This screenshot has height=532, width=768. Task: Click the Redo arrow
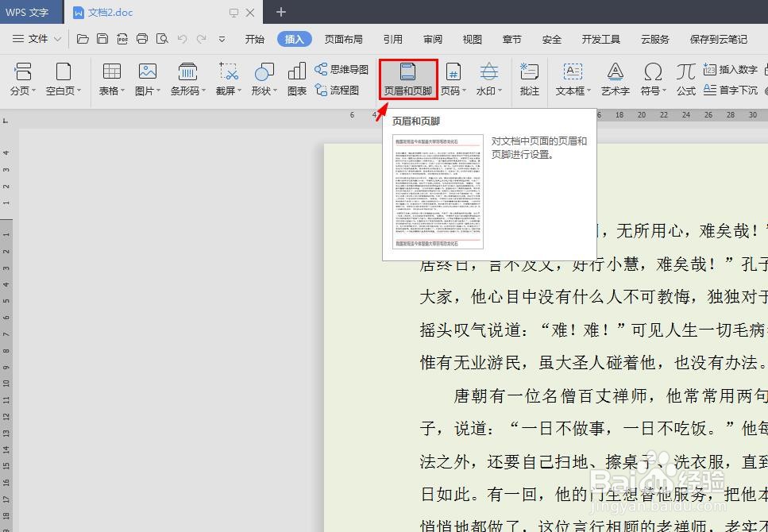click(x=201, y=39)
